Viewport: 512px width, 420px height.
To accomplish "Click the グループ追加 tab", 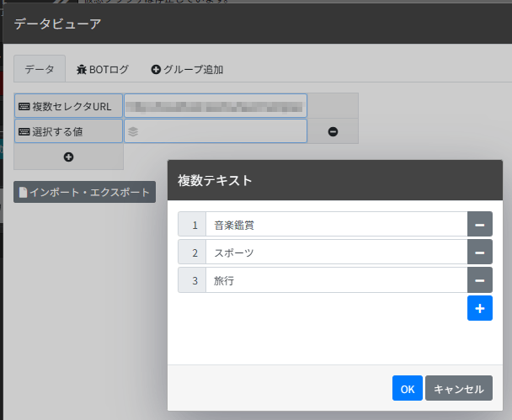I will pos(187,69).
